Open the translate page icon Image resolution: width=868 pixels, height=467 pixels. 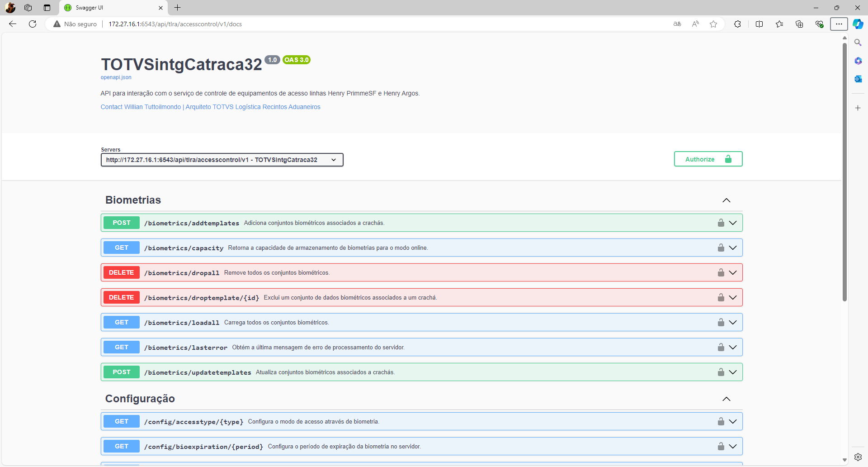tap(677, 24)
